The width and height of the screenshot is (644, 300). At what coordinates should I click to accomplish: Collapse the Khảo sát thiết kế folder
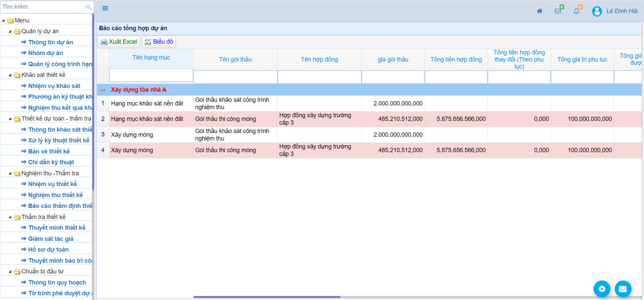(10, 75)
